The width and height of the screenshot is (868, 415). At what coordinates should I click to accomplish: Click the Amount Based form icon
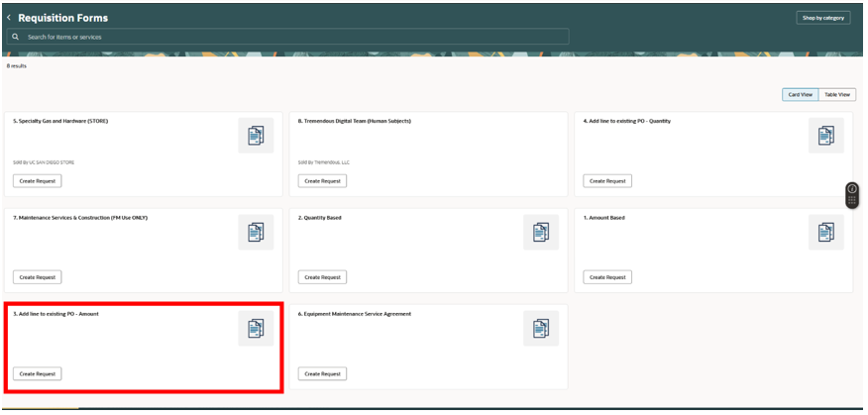pyautogui.click(x=825, y=232)
